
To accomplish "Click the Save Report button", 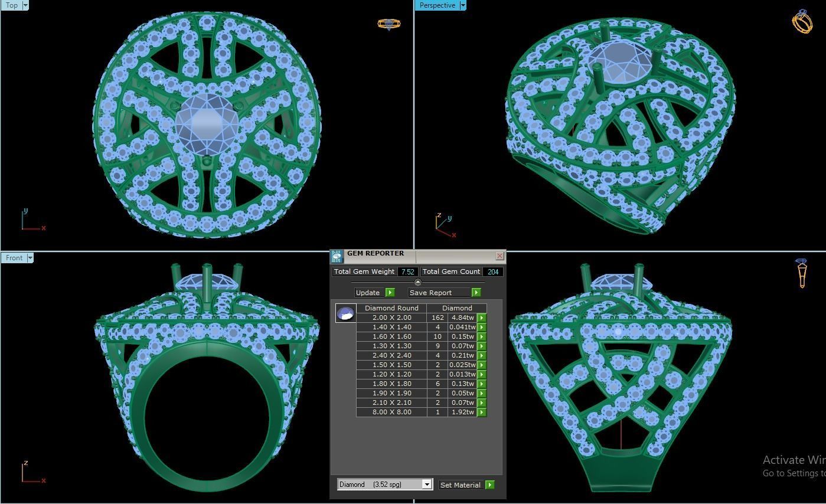I will click(440, 292).
